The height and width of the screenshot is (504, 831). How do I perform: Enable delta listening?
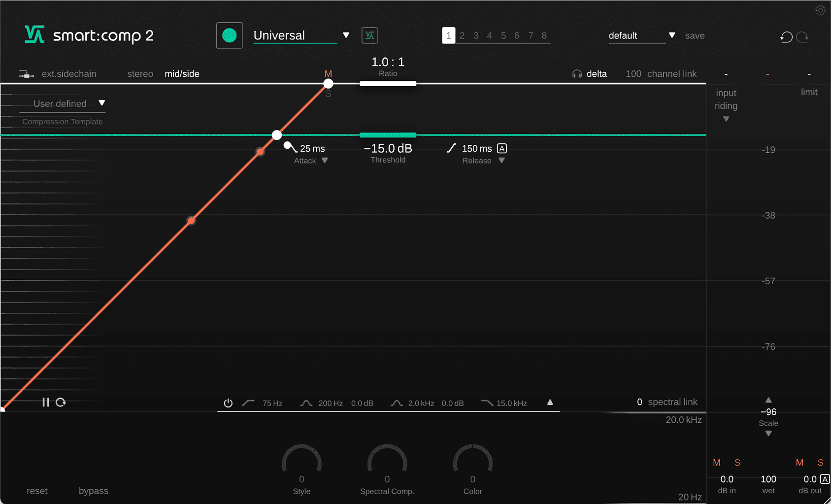pos(597,74)
